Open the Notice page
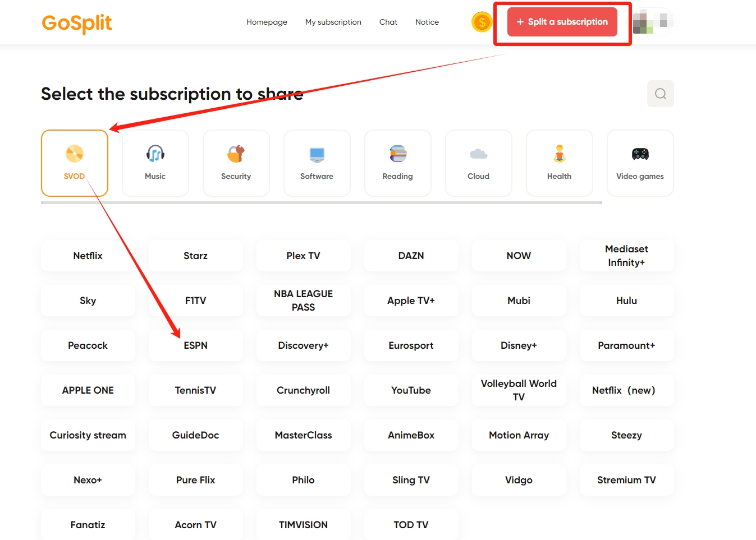The image size is (756, 540). point(427,22)
